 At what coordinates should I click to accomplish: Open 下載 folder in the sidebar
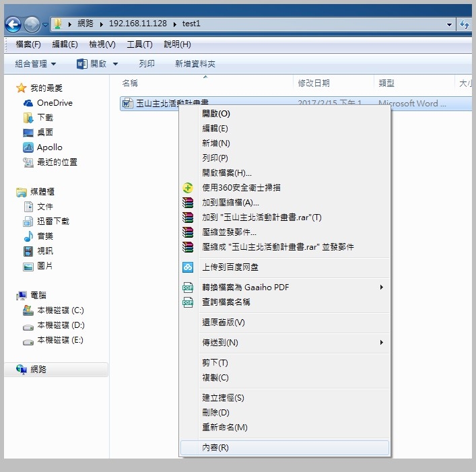pos(38,117)
